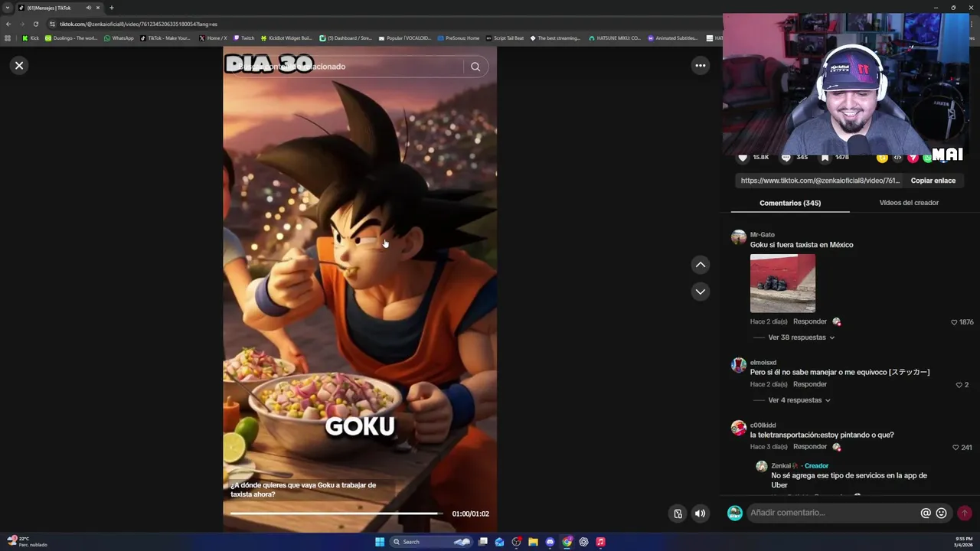Share the video via the WhatsApp icon

tap(927, 158)
